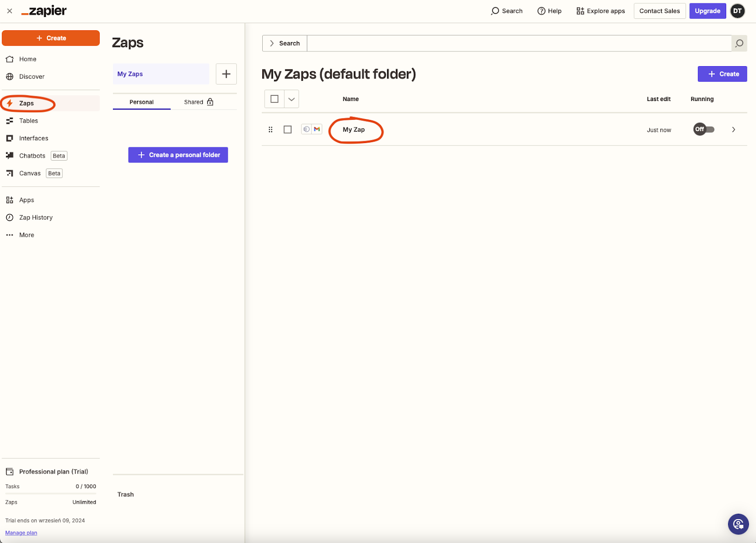Close the sidebar with the X icon
Viewport: 756px width, 543px height.
[x=9, y=11]
